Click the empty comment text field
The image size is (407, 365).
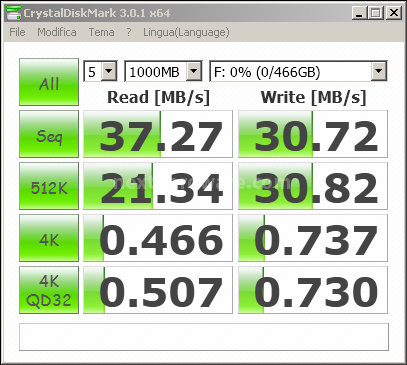[204, 337]
